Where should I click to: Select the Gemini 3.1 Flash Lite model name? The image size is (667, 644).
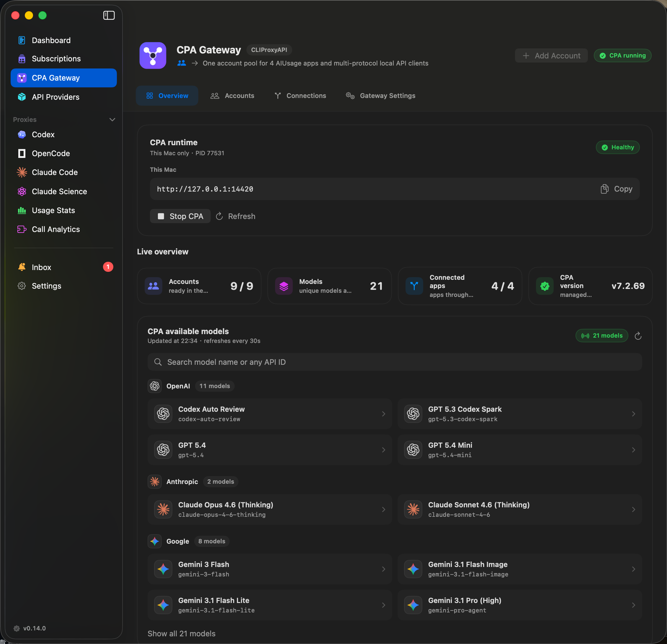pyautogui.click(x=214, y=600)
